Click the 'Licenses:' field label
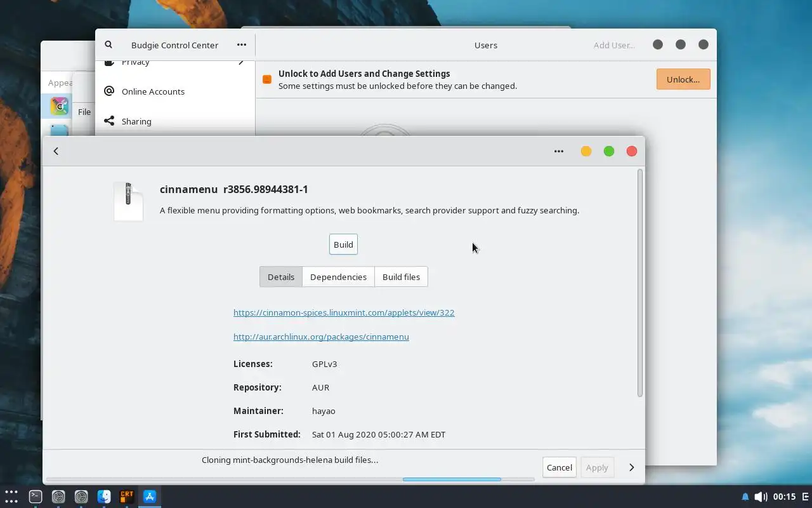Viewport: 812px width, 508px height. (x=253, y=364)
